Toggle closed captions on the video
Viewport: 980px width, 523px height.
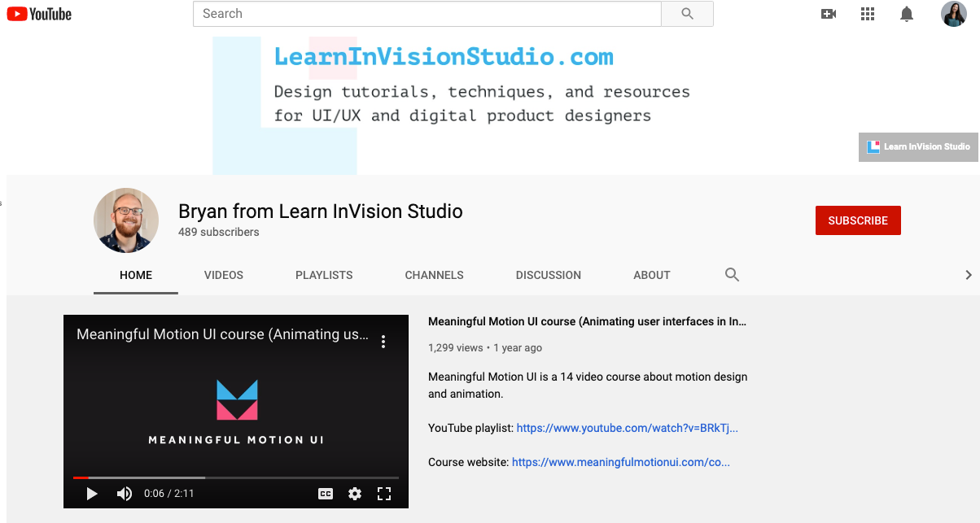tap(326, 494)
